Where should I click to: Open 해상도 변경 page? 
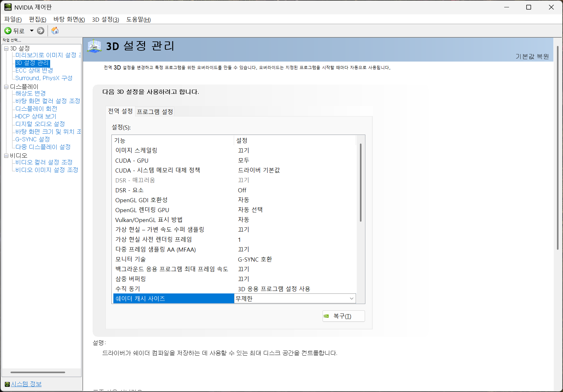pos(30,93)
